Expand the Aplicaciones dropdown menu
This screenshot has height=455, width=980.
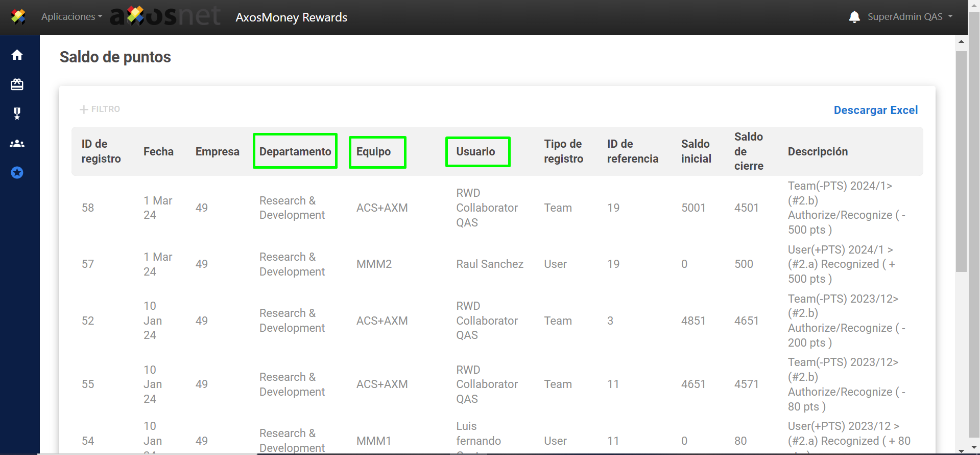[71, 17]
